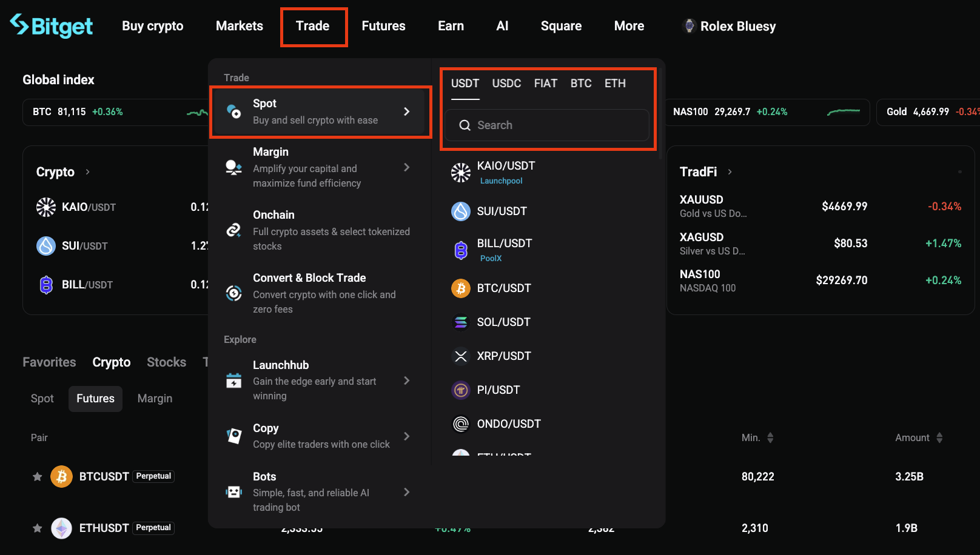Click the Bitget logo

tap(52, 25)
